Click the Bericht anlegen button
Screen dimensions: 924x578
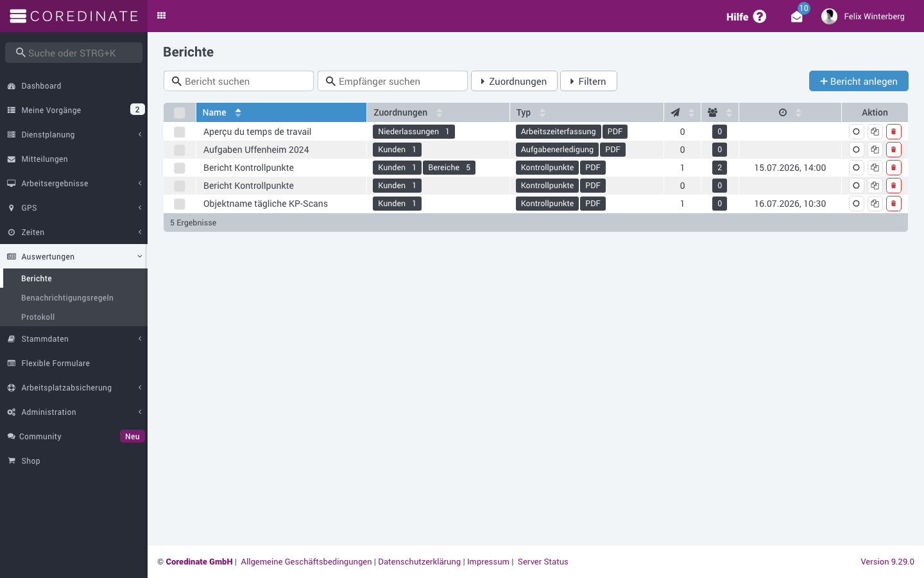pos(859,81)
